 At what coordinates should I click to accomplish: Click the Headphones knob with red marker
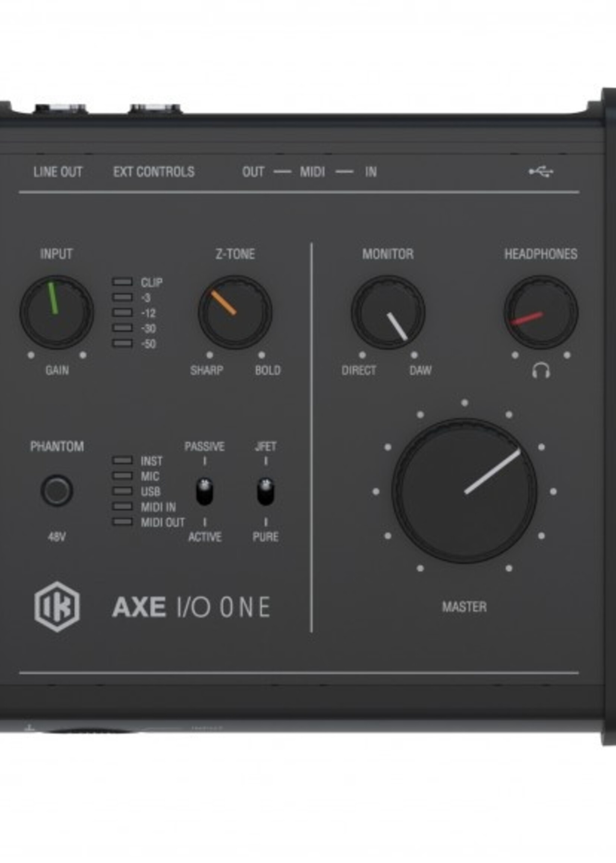(541, 312)
